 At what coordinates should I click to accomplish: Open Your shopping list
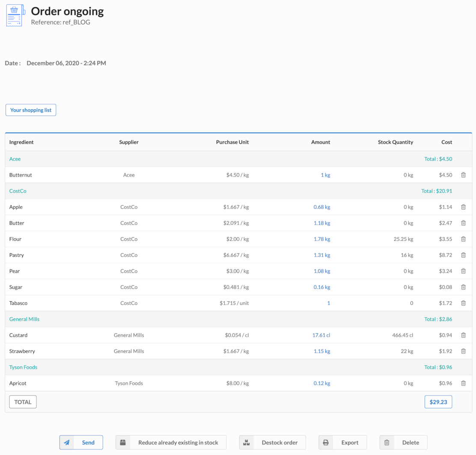click(30, 110)
